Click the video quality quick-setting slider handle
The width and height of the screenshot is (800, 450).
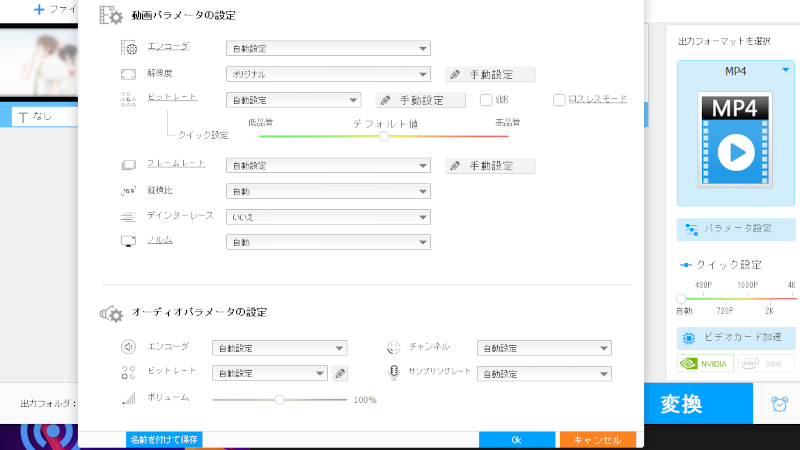pyautogui.click(x=383, y=136)
